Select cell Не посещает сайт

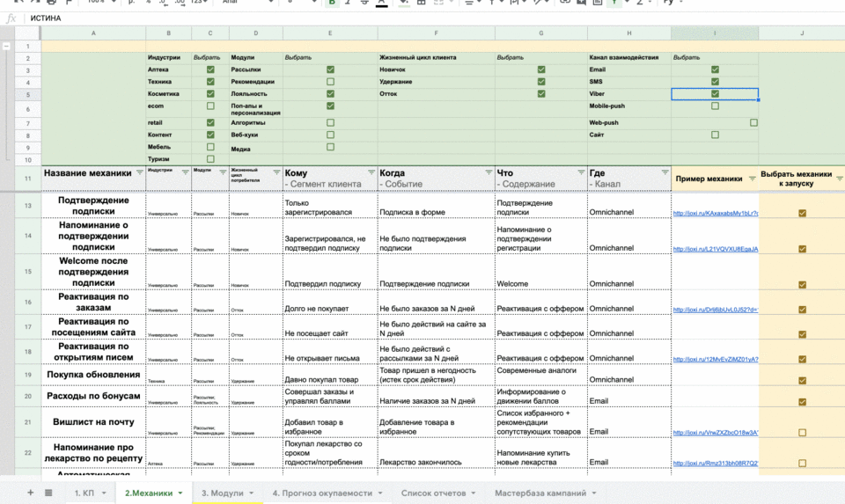(x=330, y=327)
